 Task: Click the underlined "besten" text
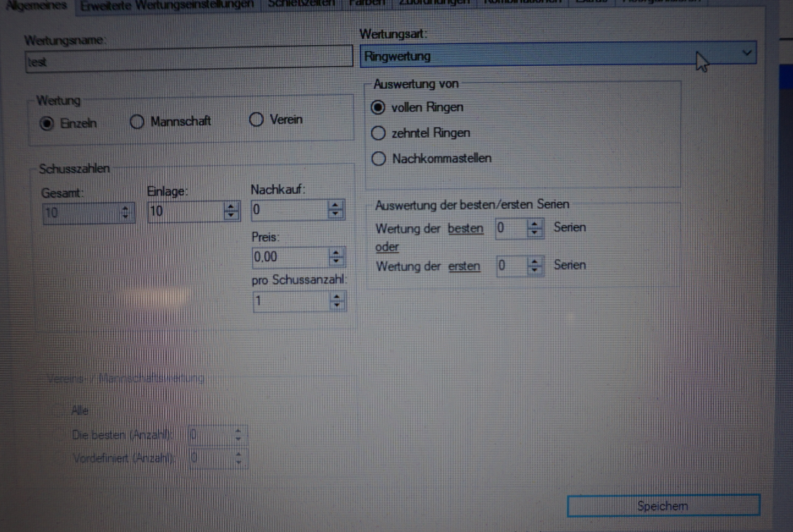[465, 228]
